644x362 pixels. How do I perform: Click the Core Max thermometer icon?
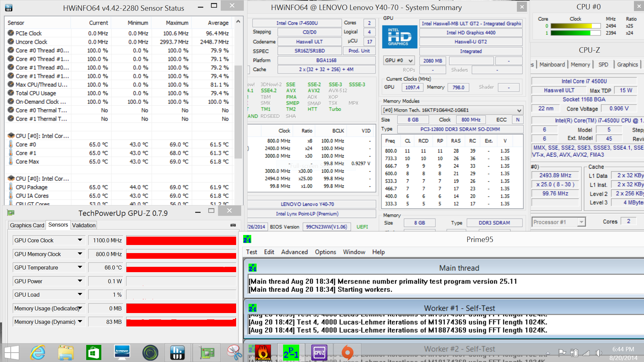11,161
